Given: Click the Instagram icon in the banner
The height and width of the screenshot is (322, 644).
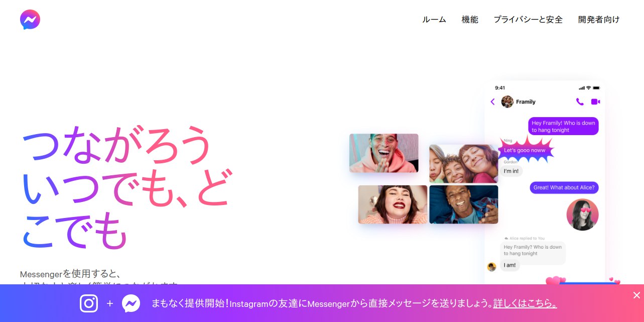Looking at the screenshot, I should [x=89, y=303].
